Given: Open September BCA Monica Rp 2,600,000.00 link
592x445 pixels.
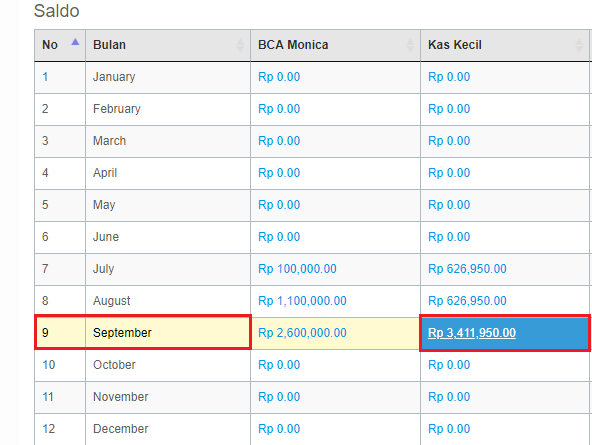Looking at the screenshot, I should (x=302, y=333).
